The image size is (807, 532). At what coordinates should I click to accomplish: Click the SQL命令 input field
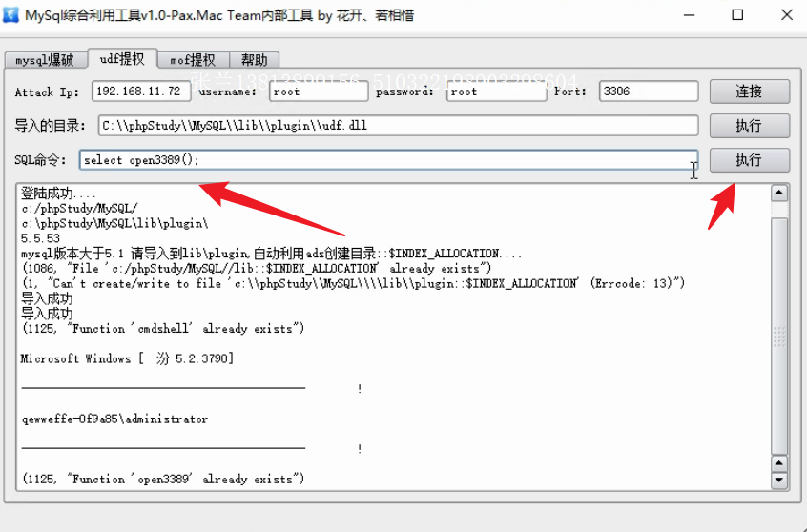pos(388,160)
